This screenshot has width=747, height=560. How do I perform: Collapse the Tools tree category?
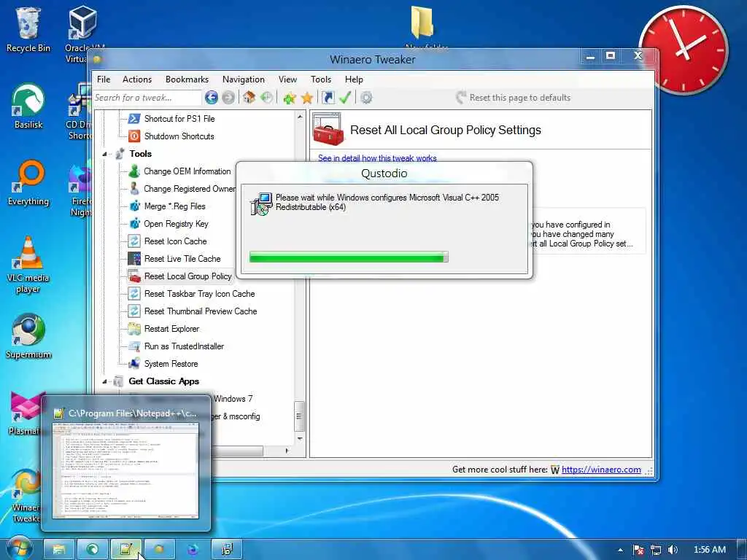[104, 154]
